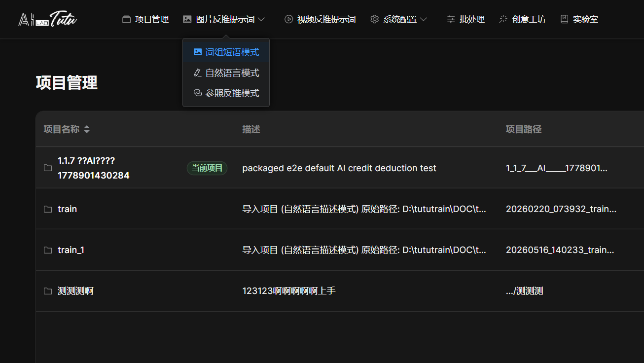Viewport: 644px width, 363px height.
Task: Click the path .../测测测
Action: tap(525, 291)
